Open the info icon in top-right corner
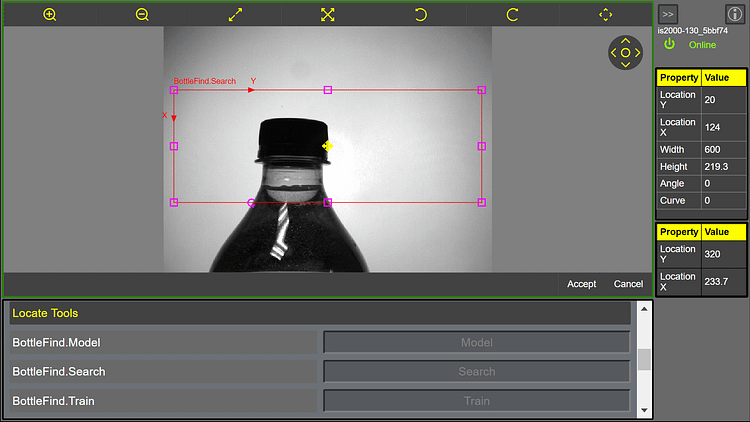 pos(733,14)
